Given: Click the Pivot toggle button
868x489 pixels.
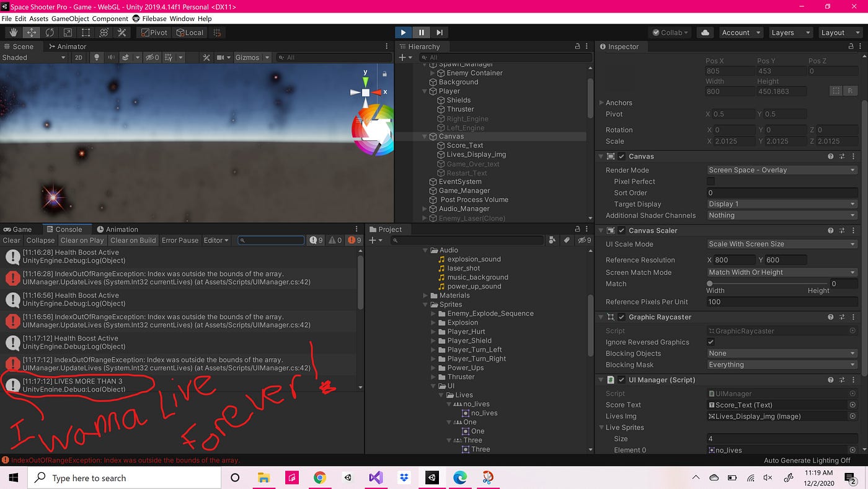Looking at the screenshot, I should [154, 32].
